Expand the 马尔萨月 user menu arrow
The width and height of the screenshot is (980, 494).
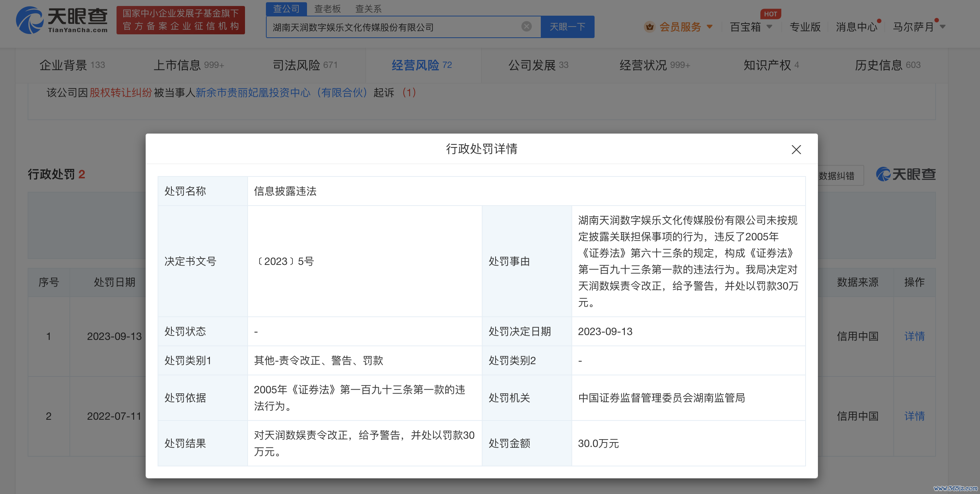pos(943,26)
